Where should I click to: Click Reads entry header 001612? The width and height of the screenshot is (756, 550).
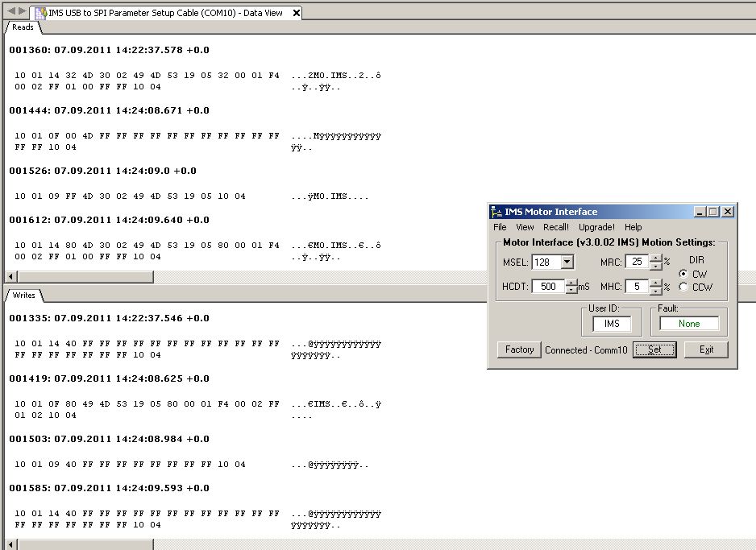click(x=109, y=220)
